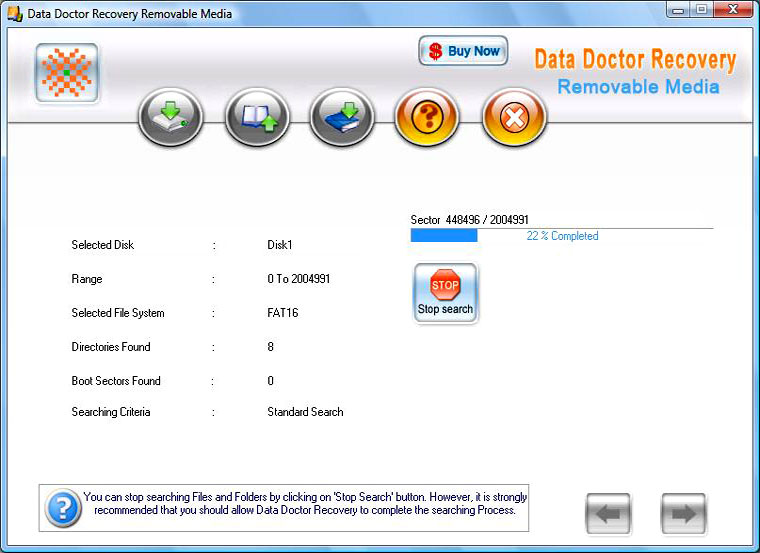
Task: Click the 'Selected File System' label
Action: click(x=118, y=313)
